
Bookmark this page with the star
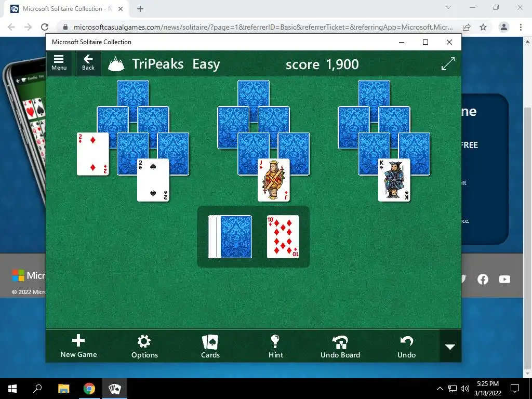[x=483, y=27]
